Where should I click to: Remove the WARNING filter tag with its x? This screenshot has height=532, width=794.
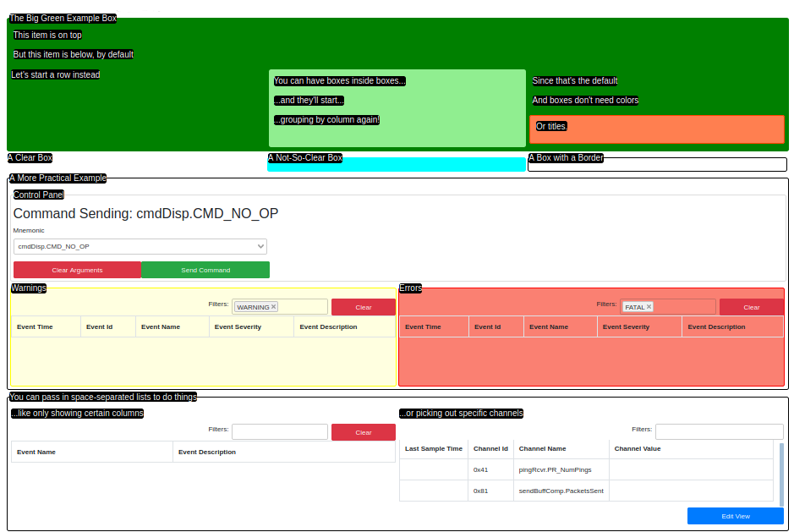[274, 307]
